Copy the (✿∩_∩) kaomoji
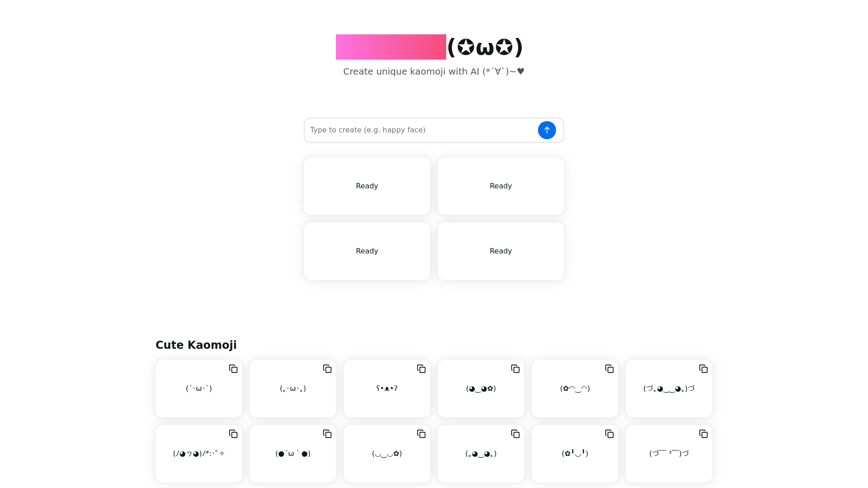The image size is (868, 488). (609, 368)
